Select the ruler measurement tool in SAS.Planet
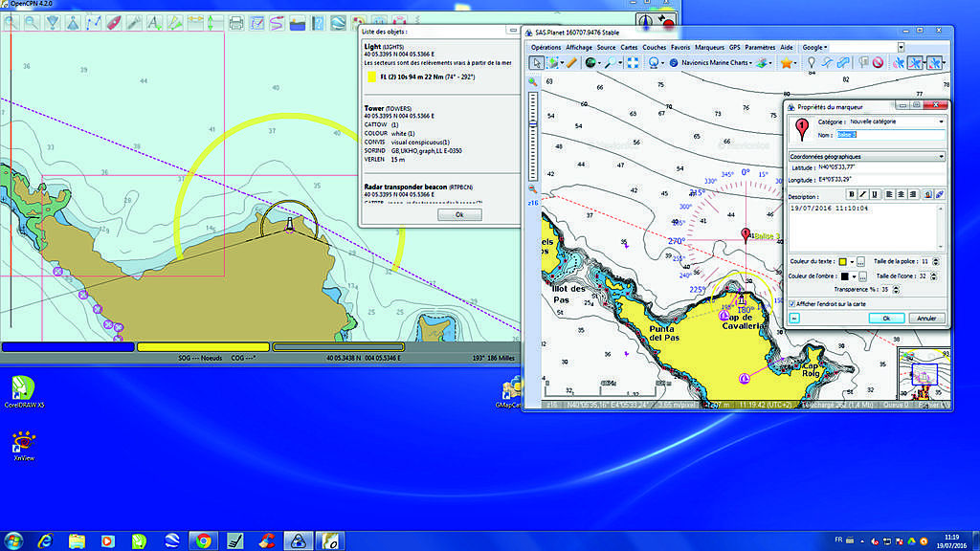The width and height of the screenshot is (980, 551). coord(571,62)
